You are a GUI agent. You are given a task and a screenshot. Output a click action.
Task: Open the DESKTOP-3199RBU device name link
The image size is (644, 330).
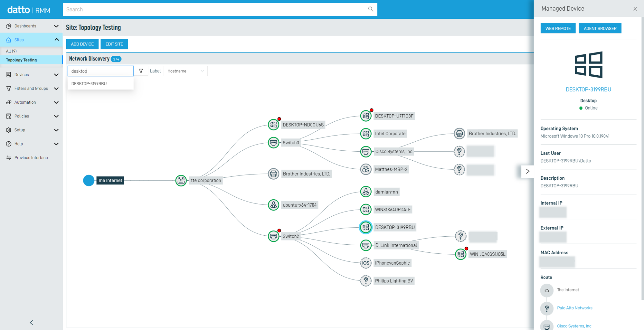(x=588, y=90)
